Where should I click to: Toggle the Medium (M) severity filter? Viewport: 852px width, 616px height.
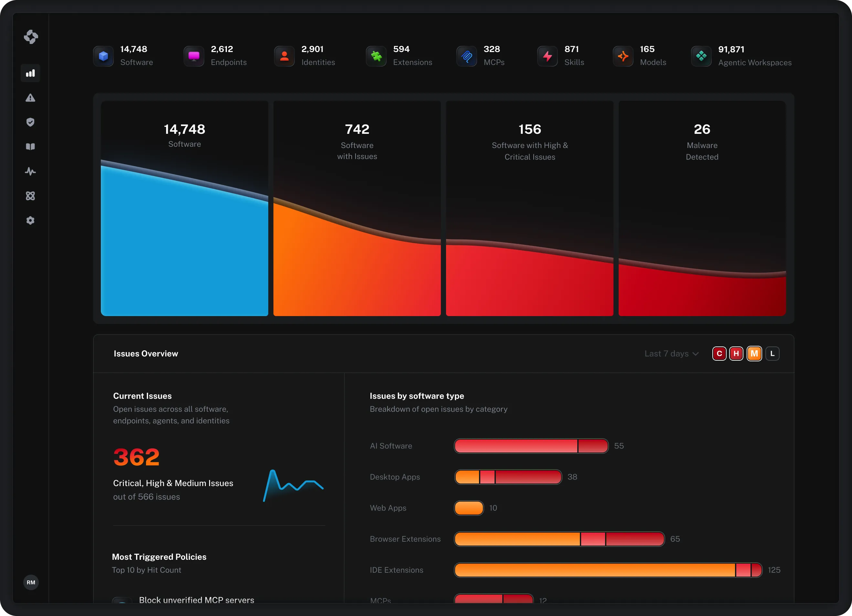pos(754,354)
